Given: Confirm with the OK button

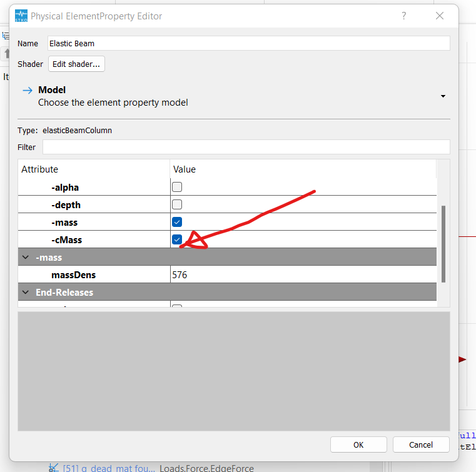Looking at the screenshot, I should pos(358,444).
